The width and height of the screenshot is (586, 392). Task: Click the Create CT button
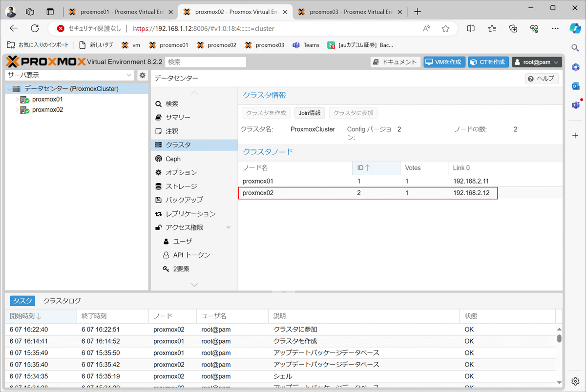click(x=488, y=62)
